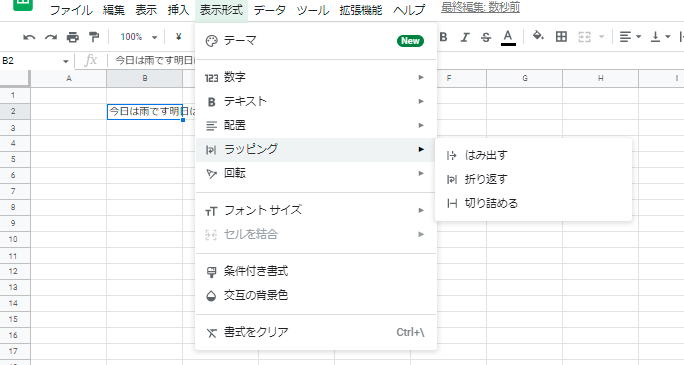Open the ファイル menu
Viewport: 684px width, 365px height.
[x=71, y=10]
